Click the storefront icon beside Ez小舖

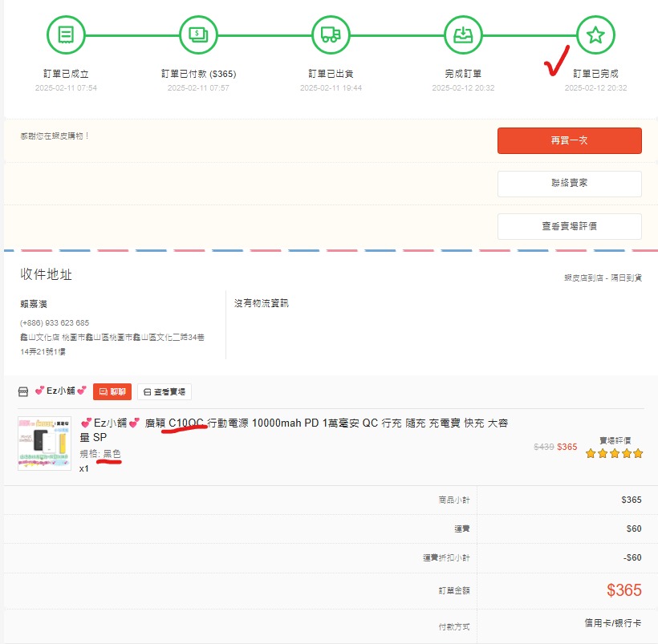pos(23,391)
